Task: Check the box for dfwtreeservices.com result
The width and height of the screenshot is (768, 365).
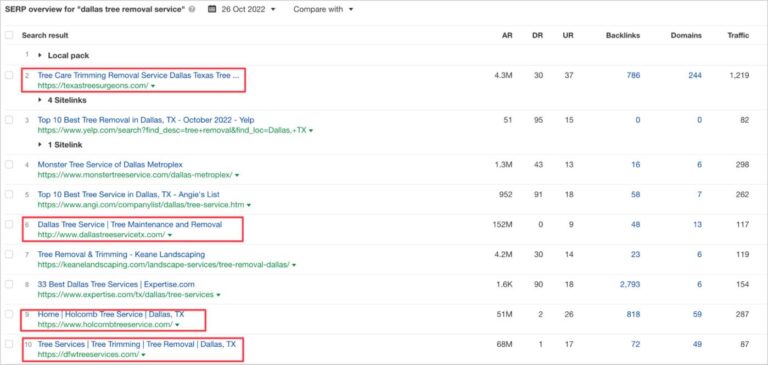Action: click(x=9, y=344)
